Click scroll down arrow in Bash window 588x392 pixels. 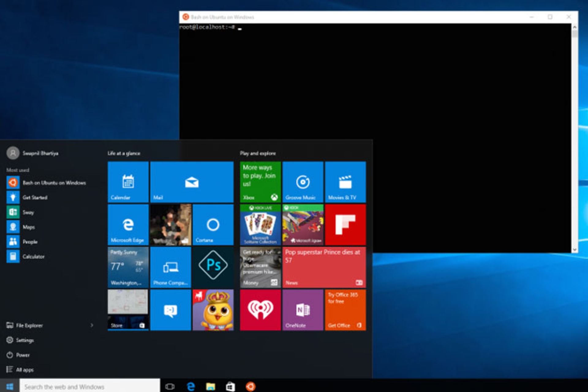tap(575, 249)
